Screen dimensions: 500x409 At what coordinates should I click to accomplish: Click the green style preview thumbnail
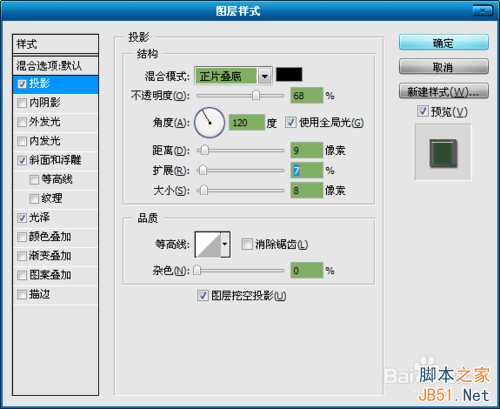point(443,153)
